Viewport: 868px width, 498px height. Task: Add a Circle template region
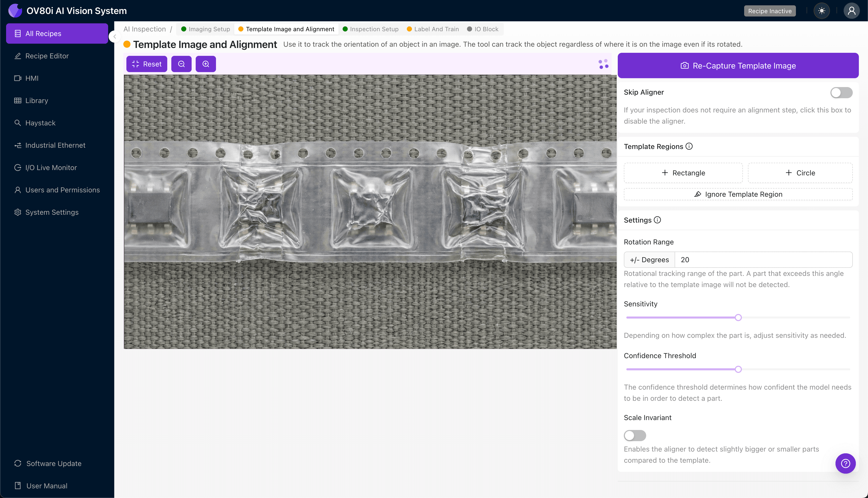coord(800,173)
